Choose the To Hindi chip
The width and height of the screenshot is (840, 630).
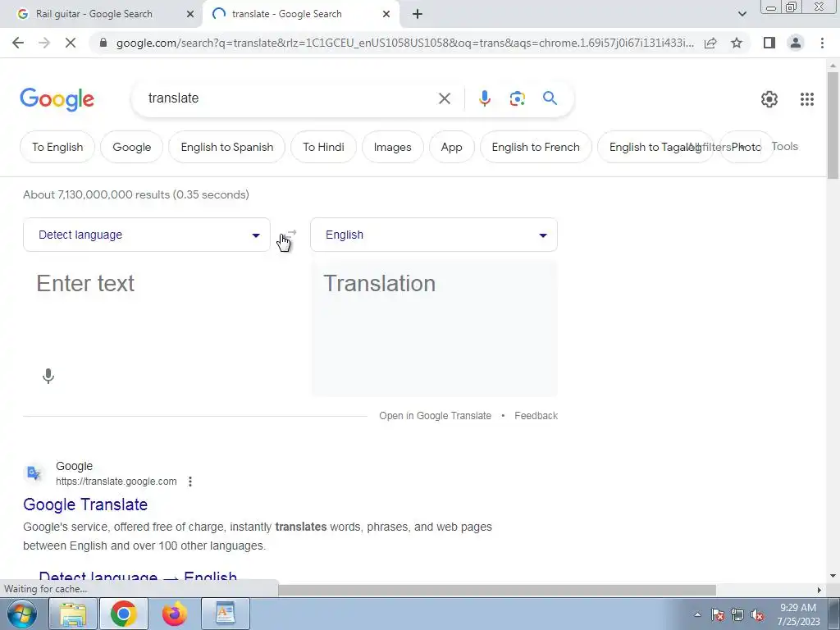[x=323, y=147]
